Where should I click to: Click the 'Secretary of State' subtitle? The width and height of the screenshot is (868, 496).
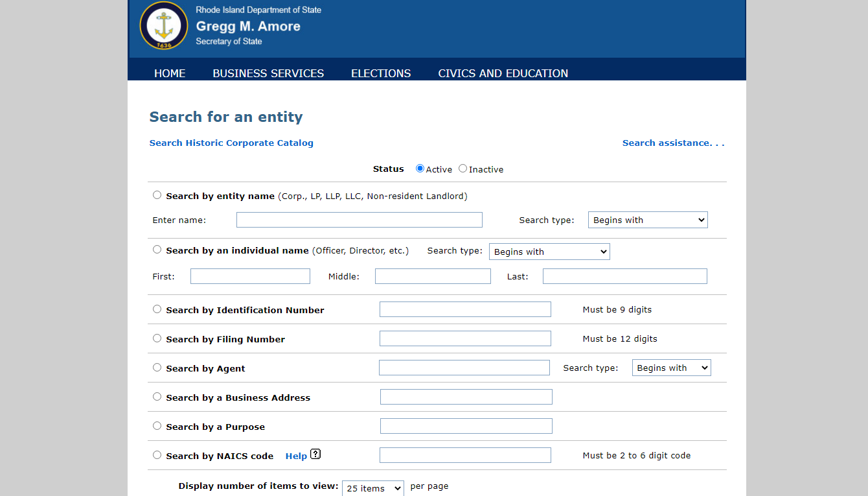pyautogui.click(x=229, y=41)
